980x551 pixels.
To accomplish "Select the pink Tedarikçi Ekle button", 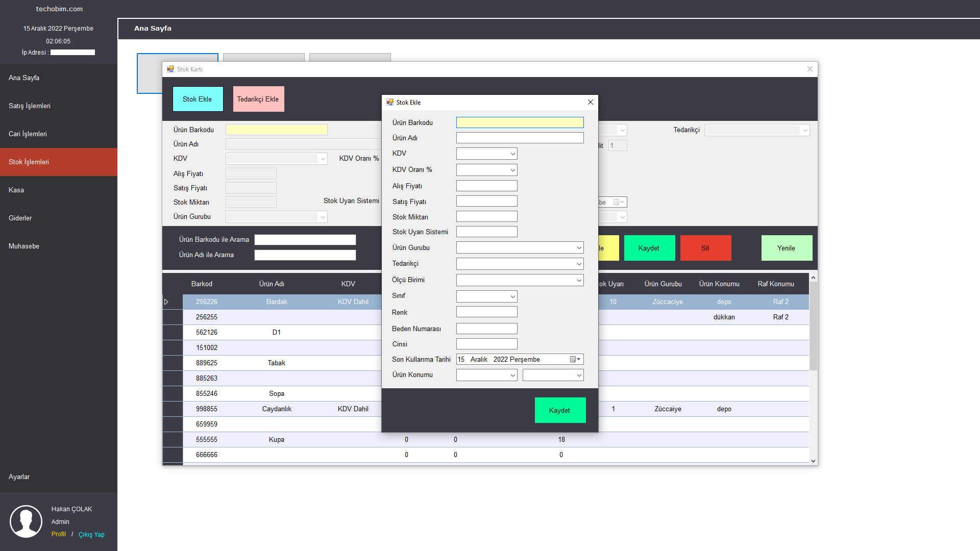I will 258,98.
